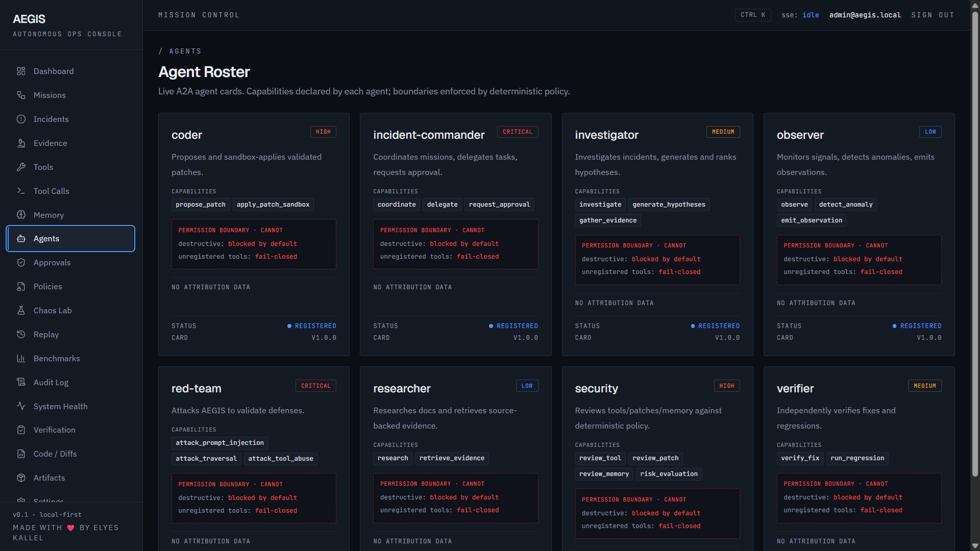Click the admin@aegis.local account label
Image resolution: width=980 pixels, height=551 pixels.
point(865,15)
